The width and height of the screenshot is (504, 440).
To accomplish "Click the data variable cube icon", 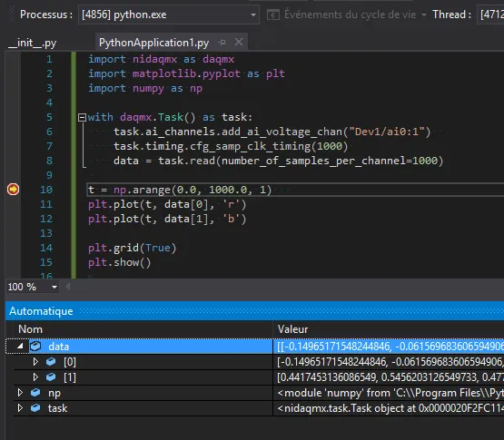I will [x=35, y=347].
